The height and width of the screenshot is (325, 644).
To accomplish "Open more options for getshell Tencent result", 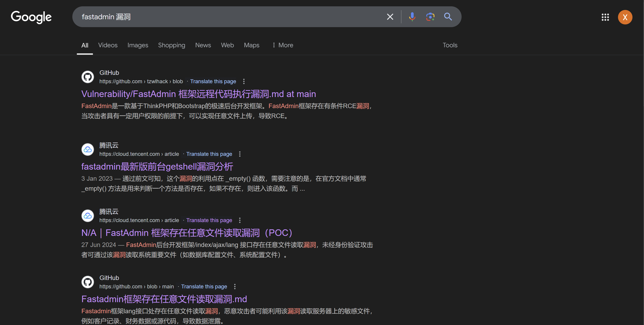I will click(x=240, y=154).
